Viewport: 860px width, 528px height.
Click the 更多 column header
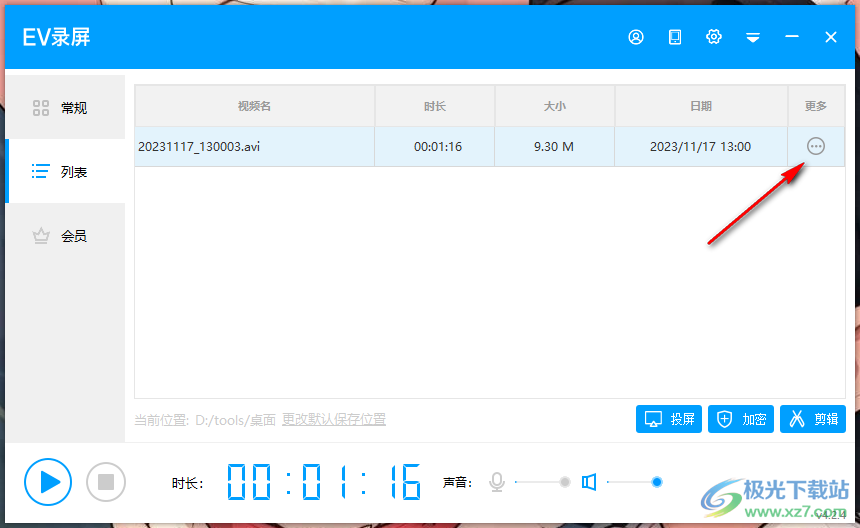[x=816, y=106]
